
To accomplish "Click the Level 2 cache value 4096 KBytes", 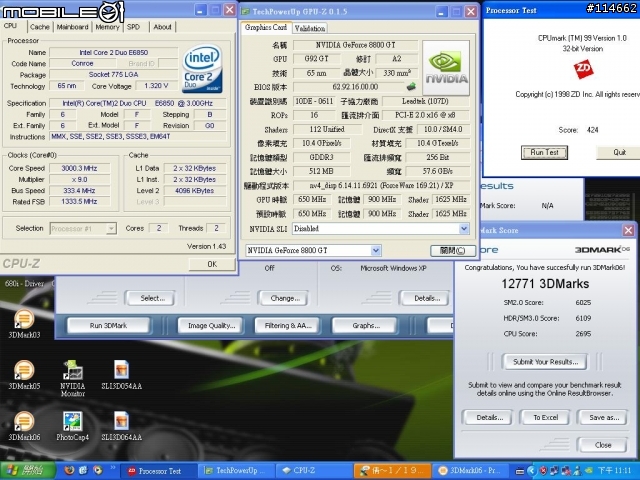I will (x=195, y=191).
